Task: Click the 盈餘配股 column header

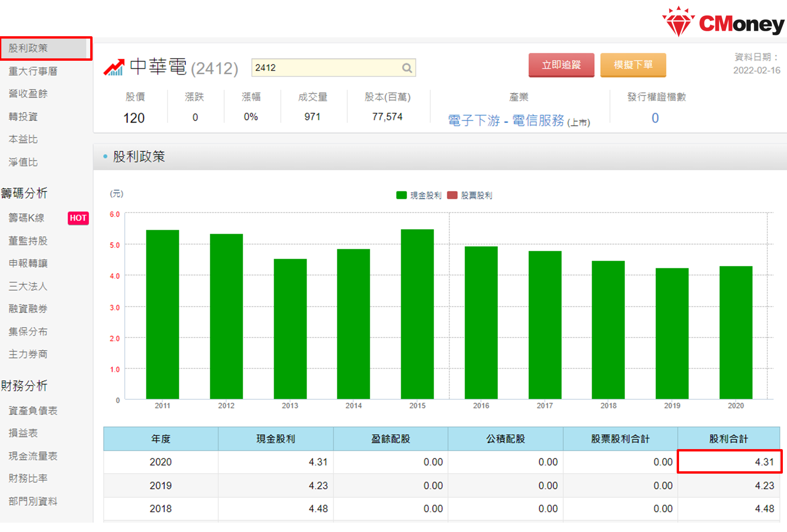Action: coord(390,439)
